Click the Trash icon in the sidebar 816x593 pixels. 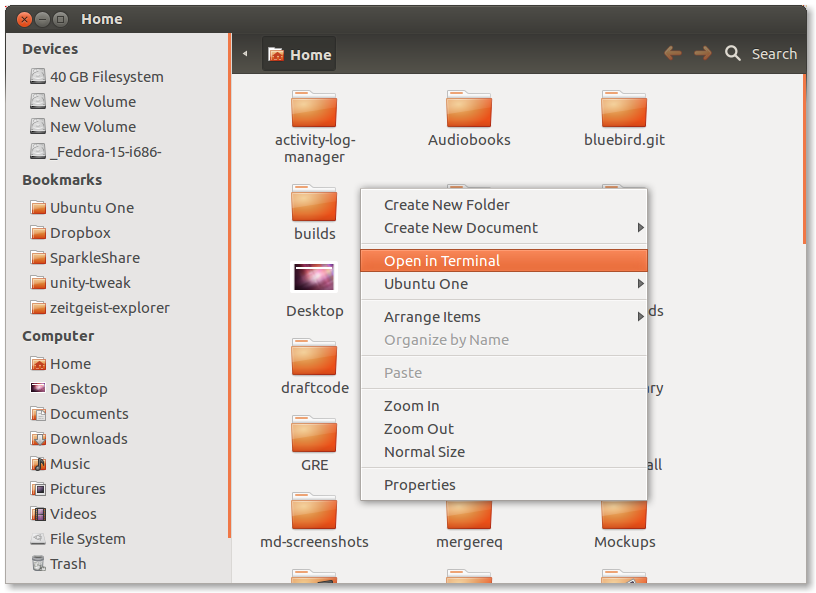(38, 563)
